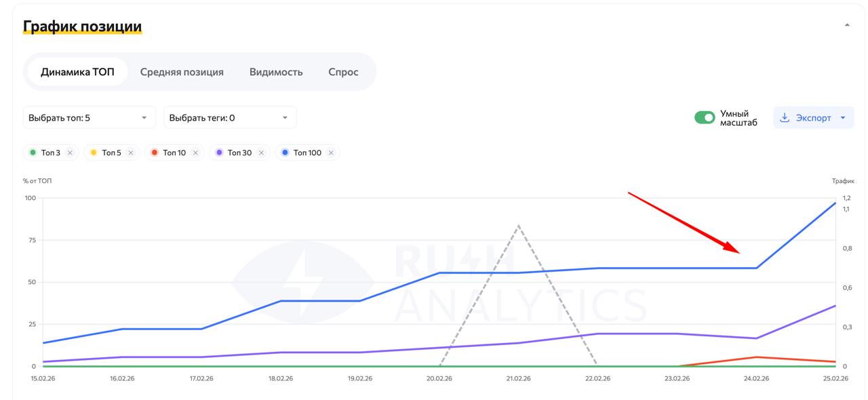Remove the Топ 5 series with its X icon

(131, 153)
